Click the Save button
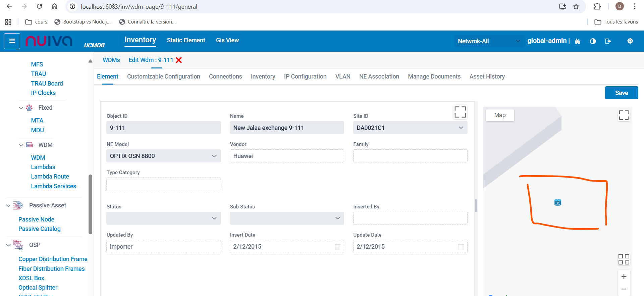 tap(621, 93)
